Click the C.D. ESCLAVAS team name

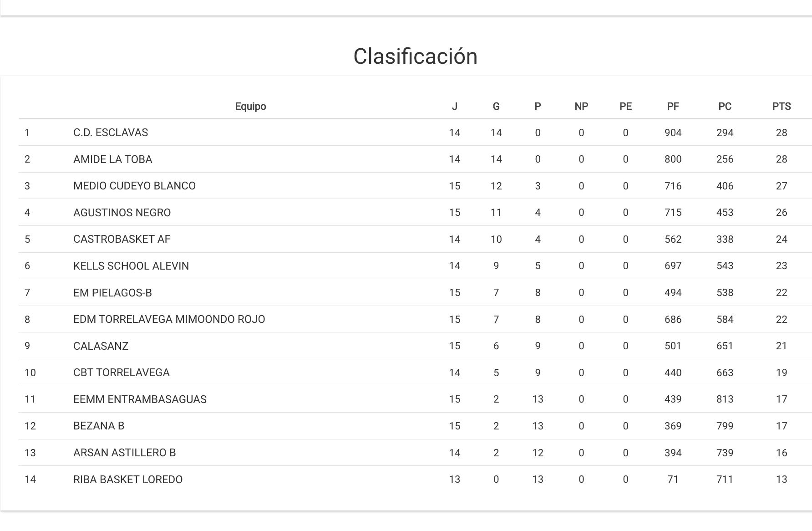[x=111, y=133]
